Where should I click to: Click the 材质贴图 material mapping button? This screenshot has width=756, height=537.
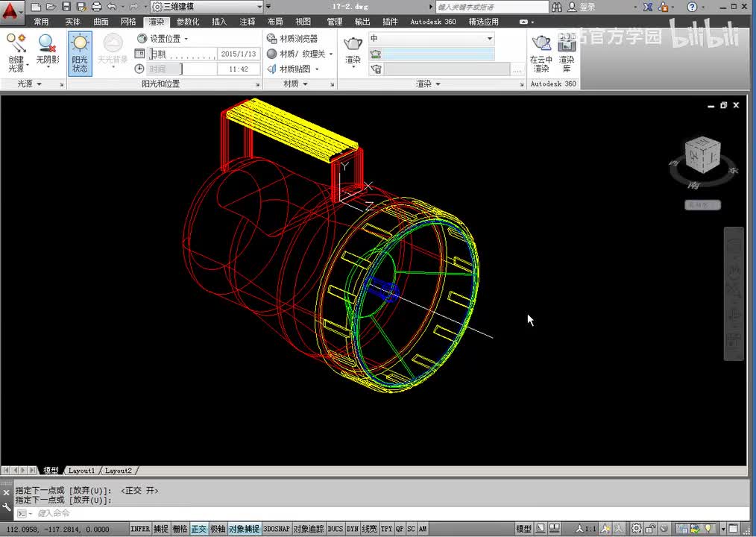coord(293,69)
